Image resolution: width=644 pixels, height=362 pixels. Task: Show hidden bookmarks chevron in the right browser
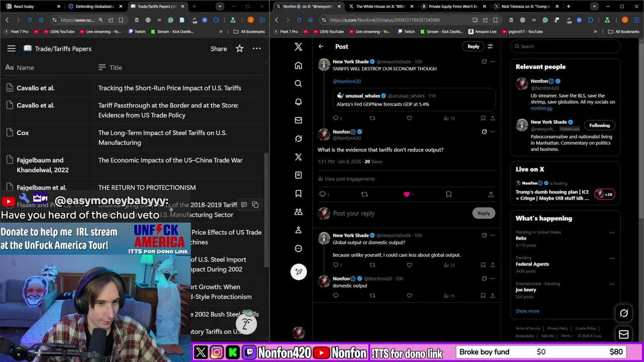pos(595,32)
